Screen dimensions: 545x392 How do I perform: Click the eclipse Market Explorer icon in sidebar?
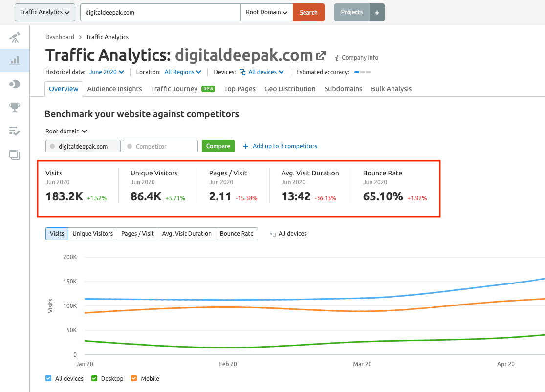pyautogui.click(x=14, y=84)
